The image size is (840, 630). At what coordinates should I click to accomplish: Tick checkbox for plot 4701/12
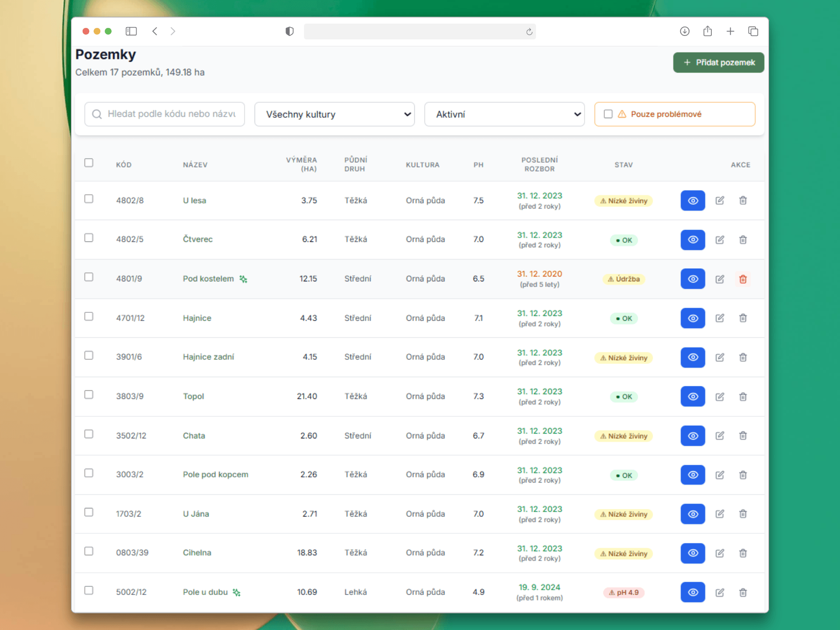(x=89, y=316)
